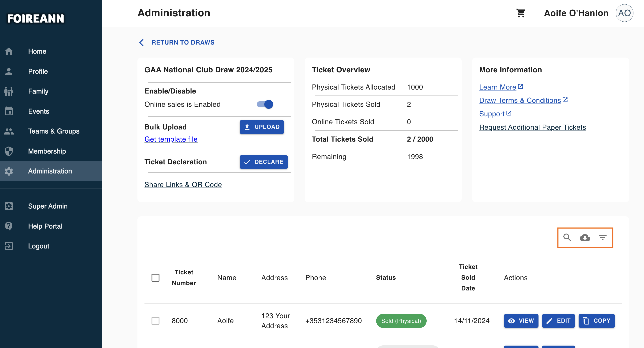The image size is (644, 348).
Task: Select Administration in sidebar
Action: [51, 171]
